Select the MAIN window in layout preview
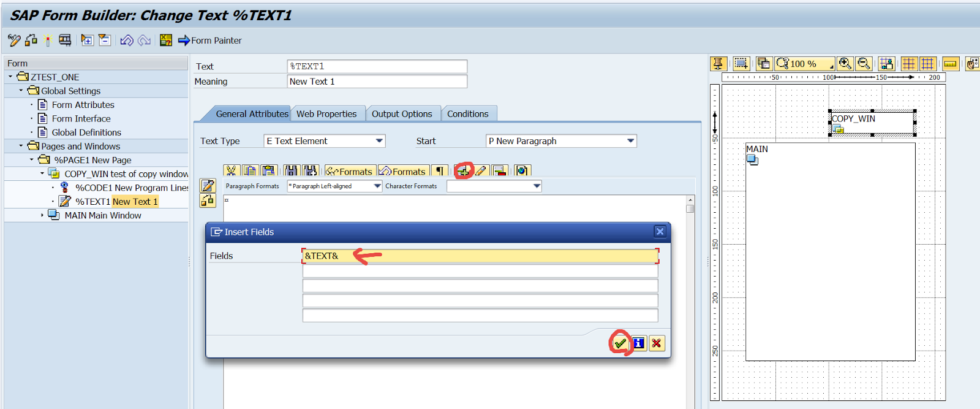This screenshot has height=409, width=980. [830, 251]
